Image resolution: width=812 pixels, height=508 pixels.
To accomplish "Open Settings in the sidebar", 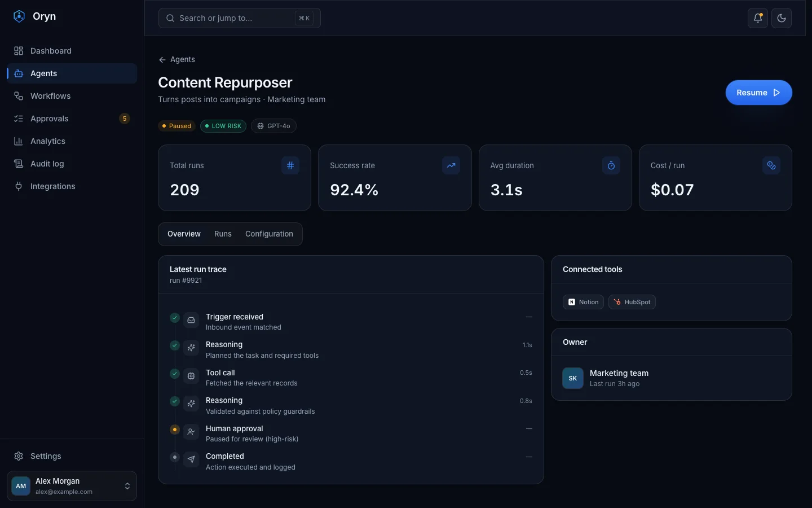I will coord(72,456).
